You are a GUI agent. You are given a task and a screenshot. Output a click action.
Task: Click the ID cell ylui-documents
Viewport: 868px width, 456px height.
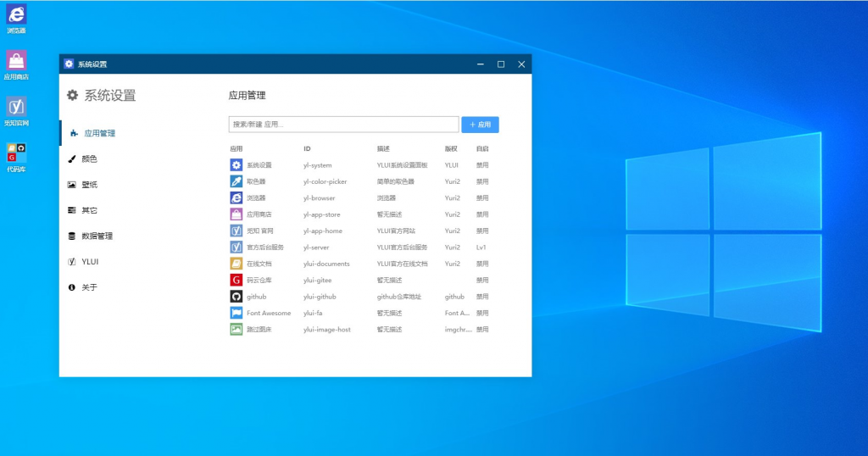(x=326, y=264)
